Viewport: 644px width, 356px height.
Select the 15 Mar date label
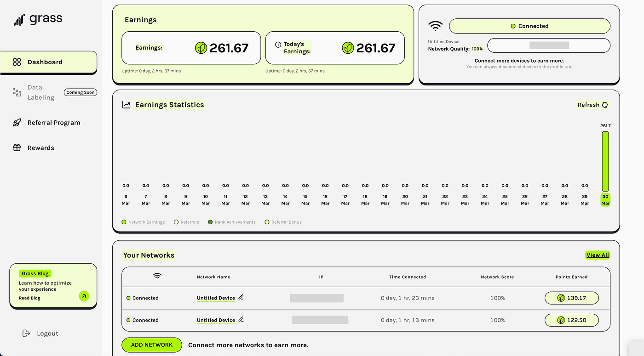tap(305, 200)
